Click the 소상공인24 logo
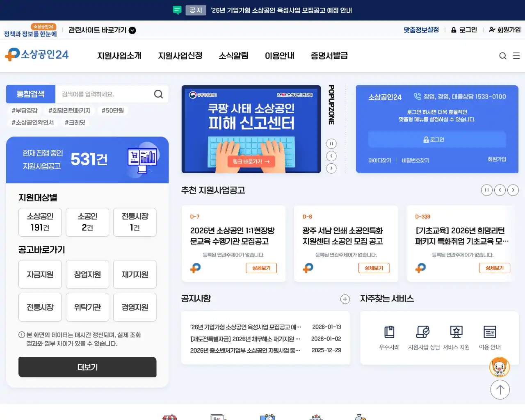 pos(37,55)
